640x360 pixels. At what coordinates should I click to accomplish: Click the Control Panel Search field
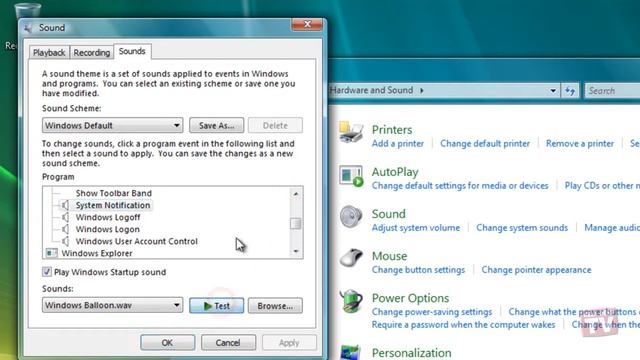point(612,91)
